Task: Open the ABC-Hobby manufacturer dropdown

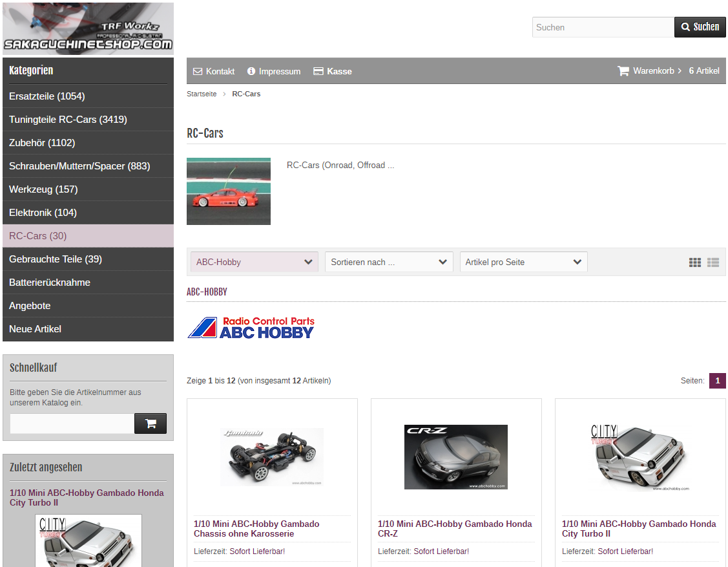Action: tap(255, 262)
